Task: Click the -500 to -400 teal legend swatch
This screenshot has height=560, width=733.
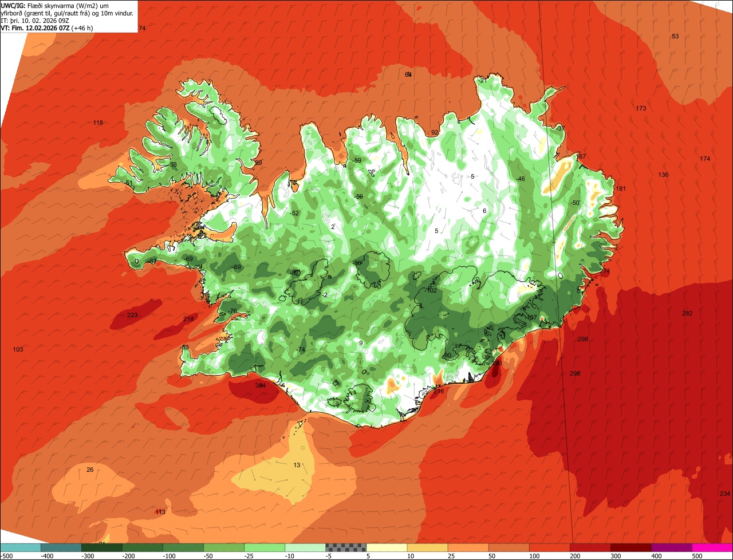Action: click(x=20, y=547)
